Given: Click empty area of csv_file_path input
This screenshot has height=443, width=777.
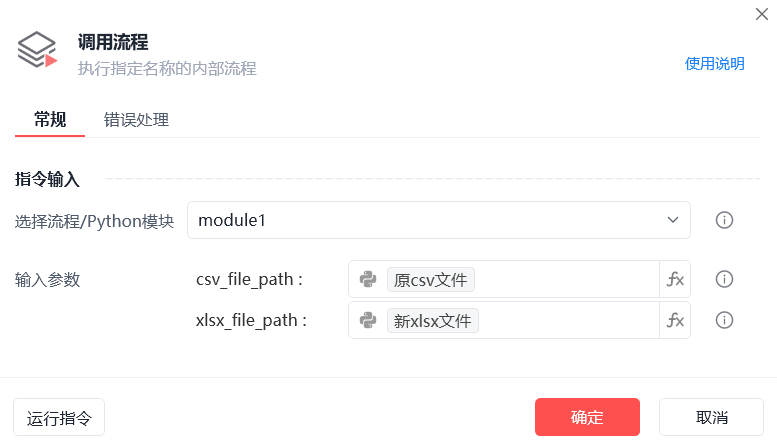Looking at the screenshot, I should [x=565, y=279].
